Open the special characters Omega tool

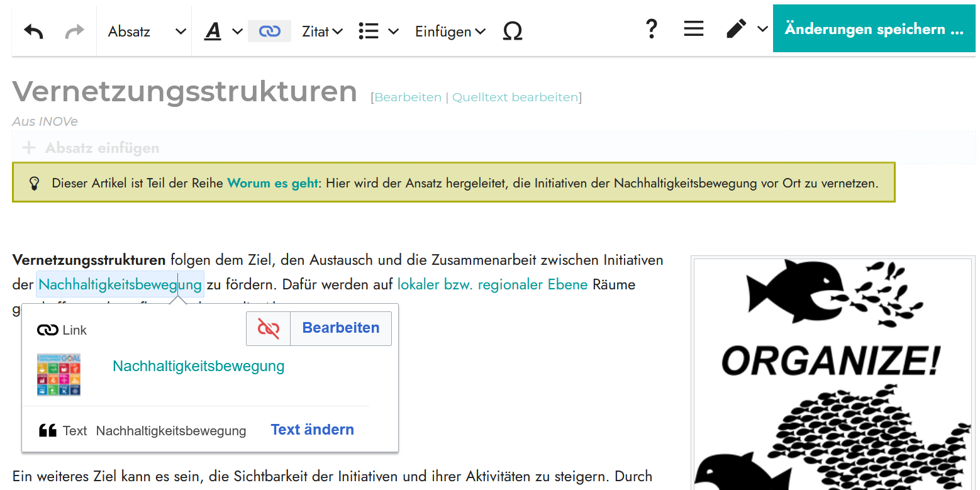513,31
